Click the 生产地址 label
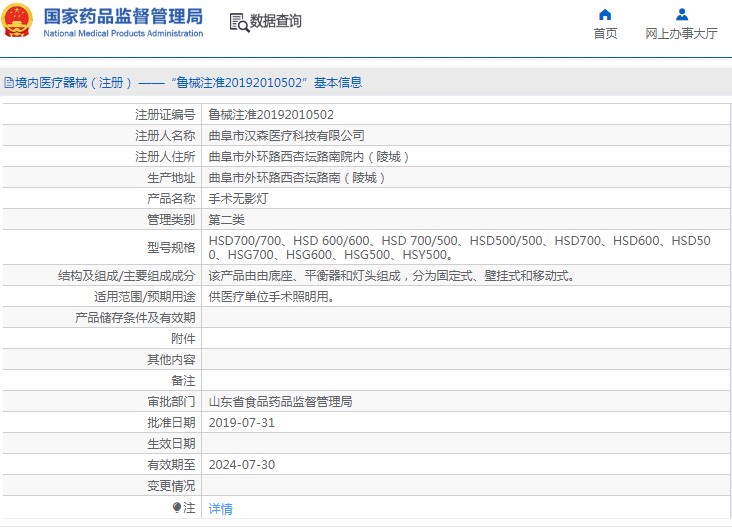The width and height of the screenshot is (732, 527). [171, 178]
